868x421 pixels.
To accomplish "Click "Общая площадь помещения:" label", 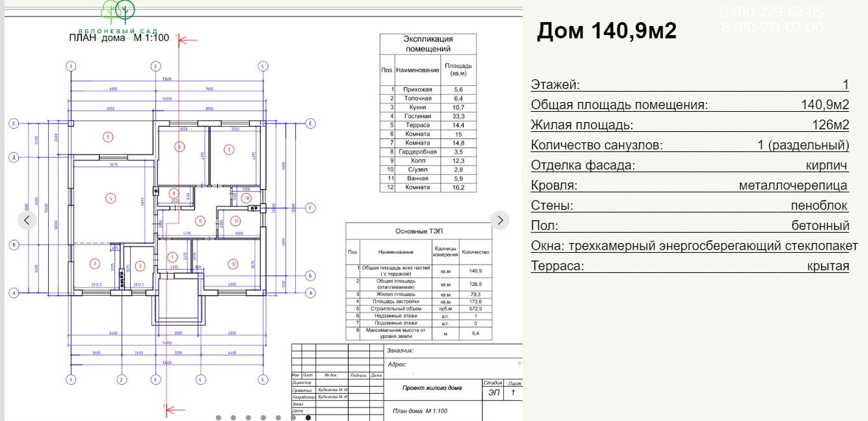I will [620, 105].
